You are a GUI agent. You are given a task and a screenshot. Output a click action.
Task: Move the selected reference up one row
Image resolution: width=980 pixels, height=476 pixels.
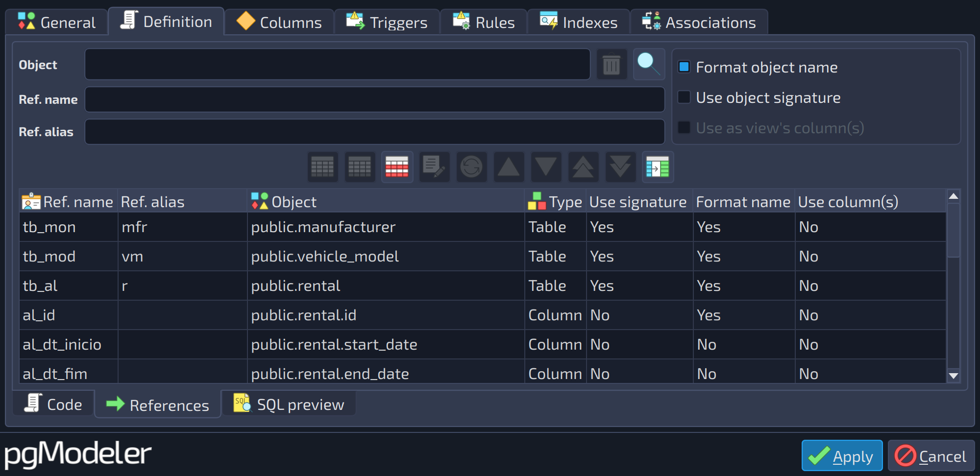click(509, 167)
